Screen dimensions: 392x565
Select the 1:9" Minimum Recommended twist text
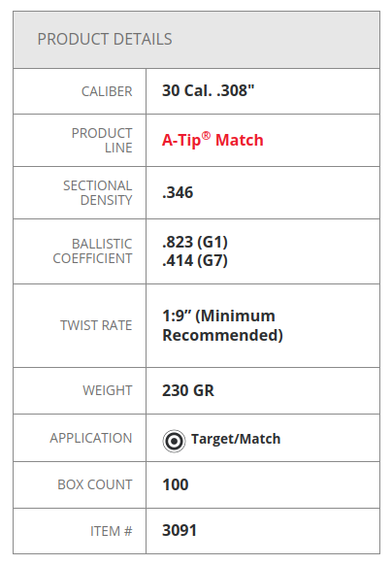point(222,325)
